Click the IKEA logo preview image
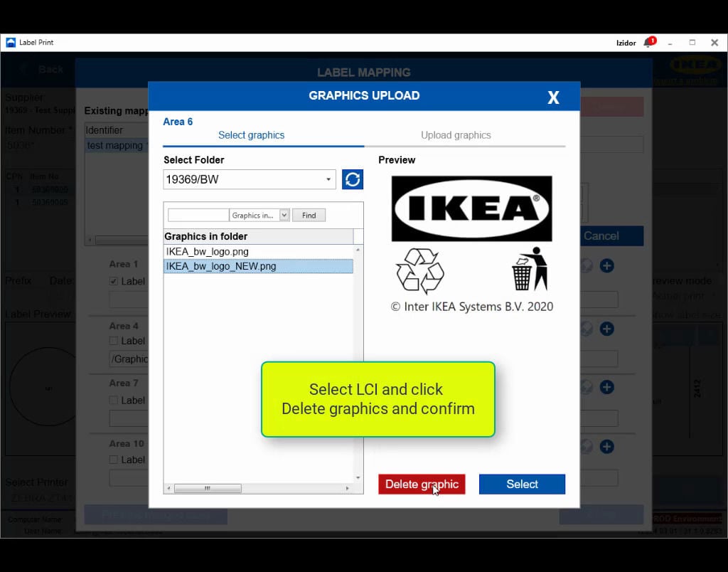This screenshot has width=728, height=572. coord(472,208)
